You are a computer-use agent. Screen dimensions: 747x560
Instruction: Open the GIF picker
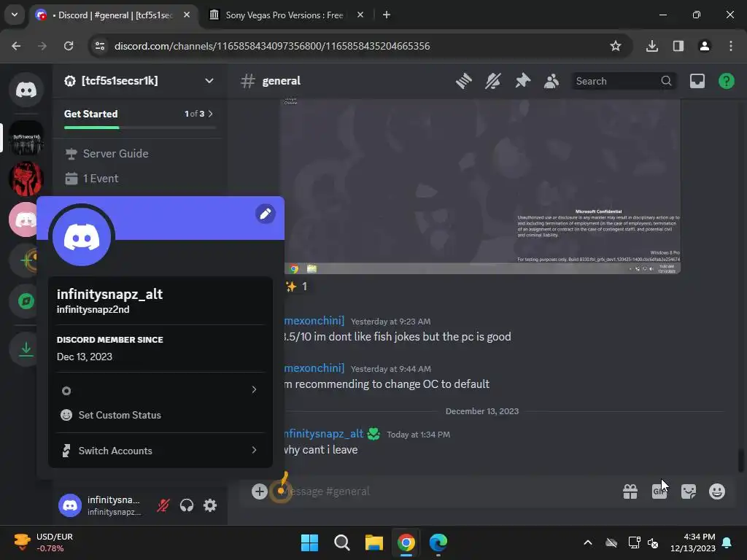click(x=659, y=491)
